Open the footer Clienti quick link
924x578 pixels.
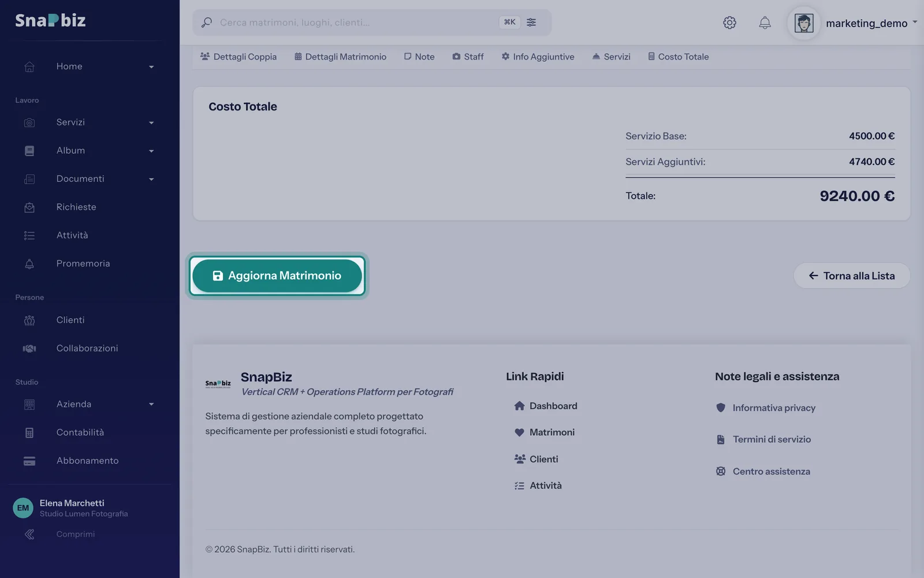click(536, 459)
